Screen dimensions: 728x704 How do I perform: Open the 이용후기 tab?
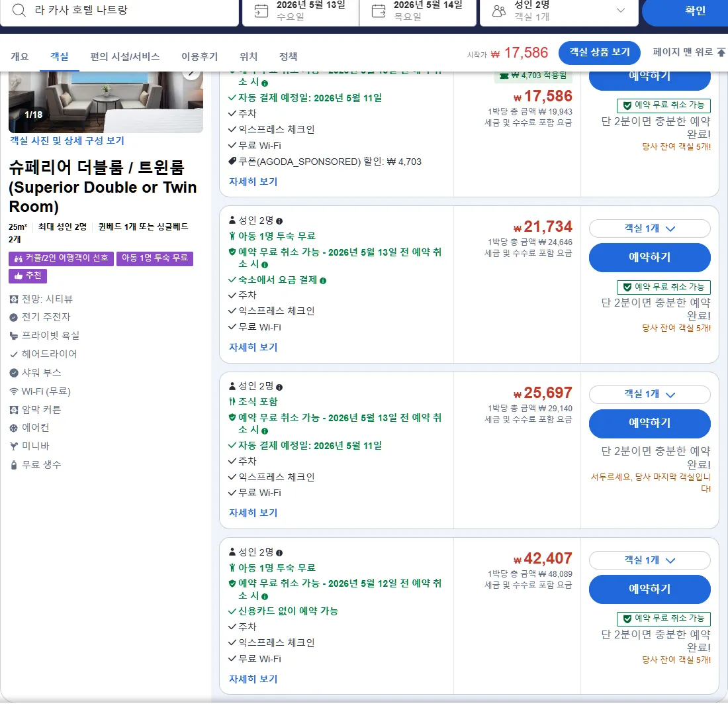pos(200,56)
